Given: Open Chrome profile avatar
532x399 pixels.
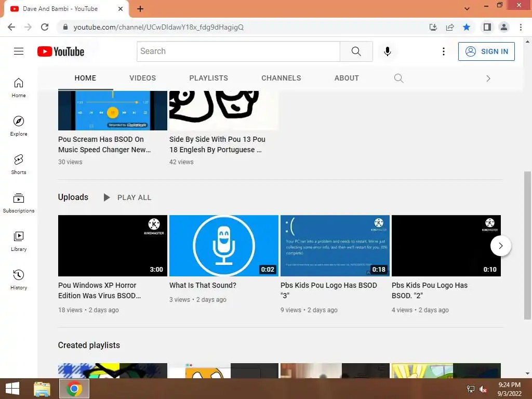Looking at the screenshot, I should click(504, 27).
